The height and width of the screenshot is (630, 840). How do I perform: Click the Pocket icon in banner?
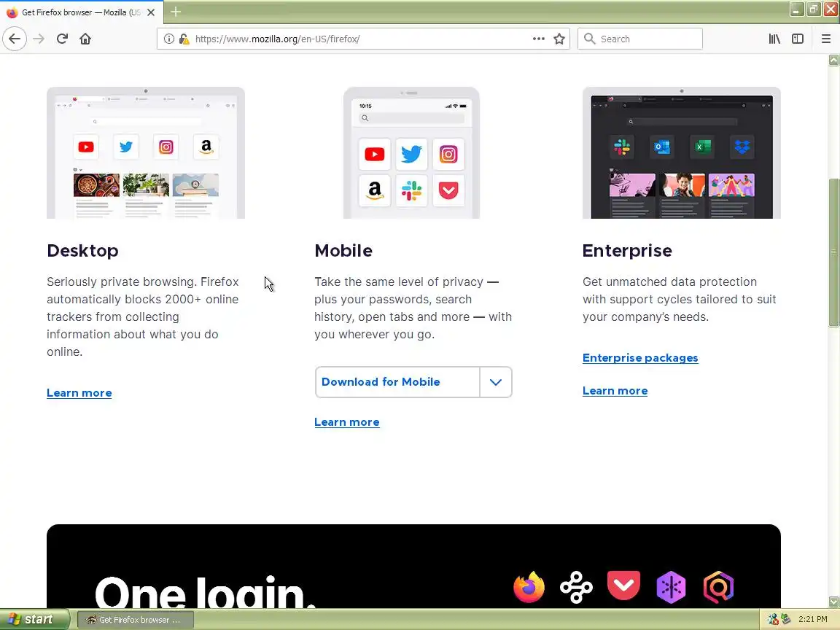[623, 586]
